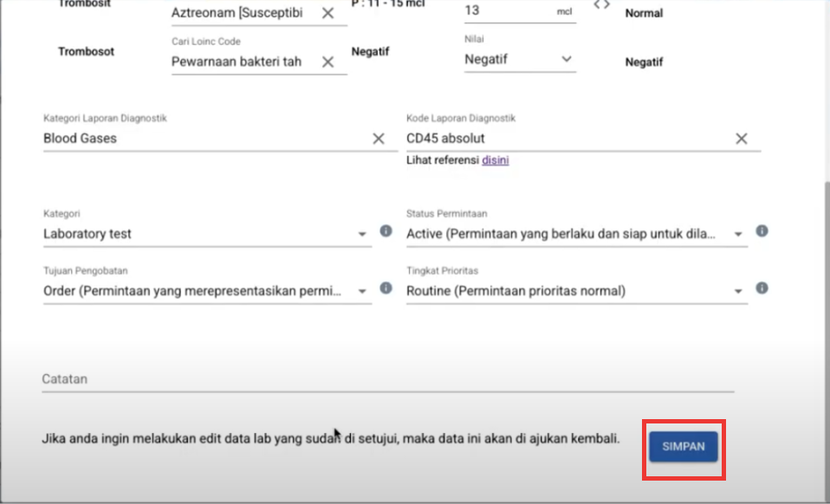Clear the CD45 absolut code field
This screenshot has width=830, height=504.
742,139
